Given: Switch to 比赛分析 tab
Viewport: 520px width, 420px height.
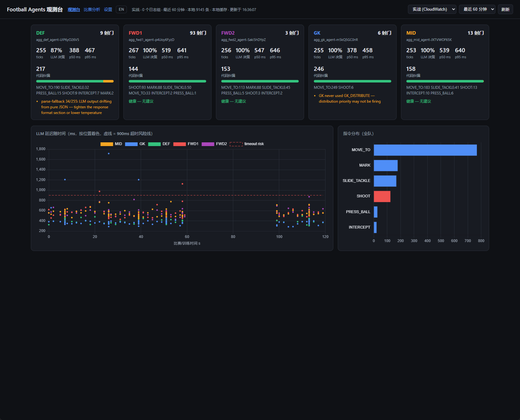Looking at the screenshot, I should click(x=92, y=9).
